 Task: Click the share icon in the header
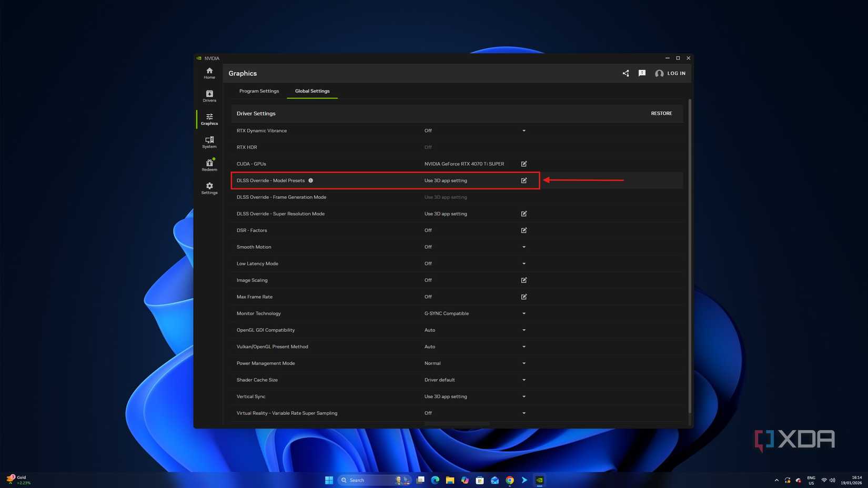point(625,73)
